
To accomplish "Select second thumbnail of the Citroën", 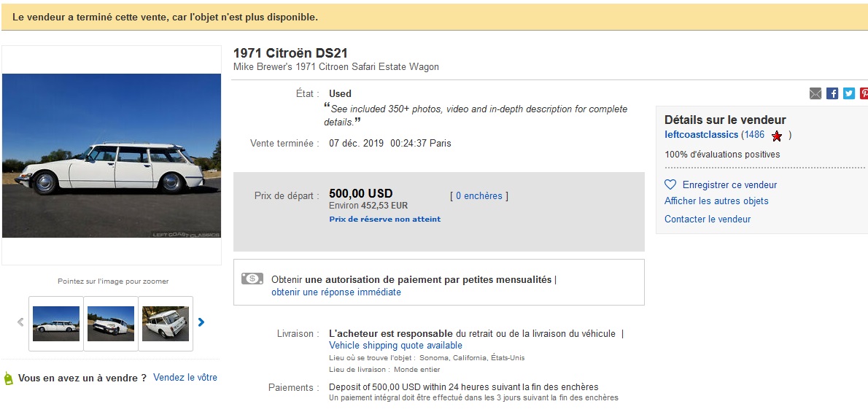I will [111, 324].
